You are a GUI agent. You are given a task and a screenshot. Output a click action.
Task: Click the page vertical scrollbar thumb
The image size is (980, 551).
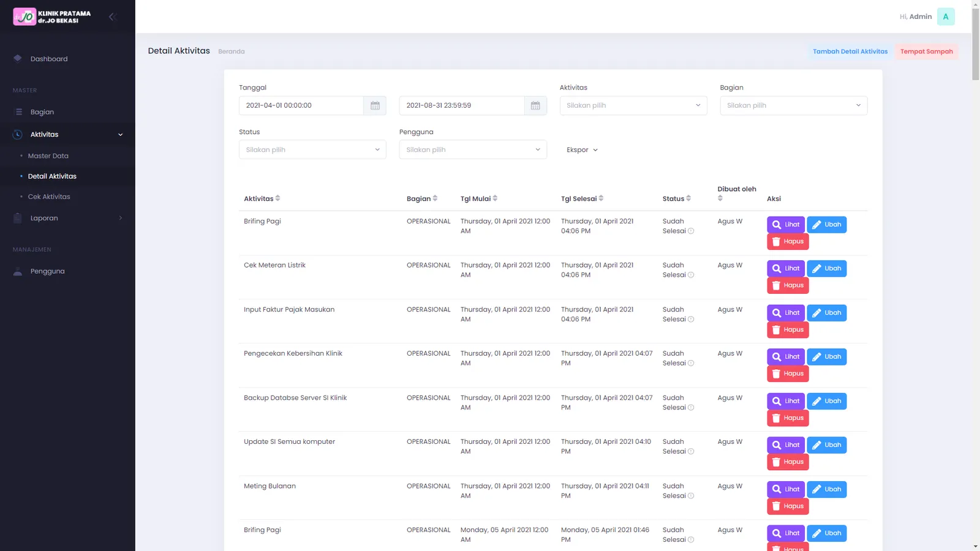tap(976, 44)
